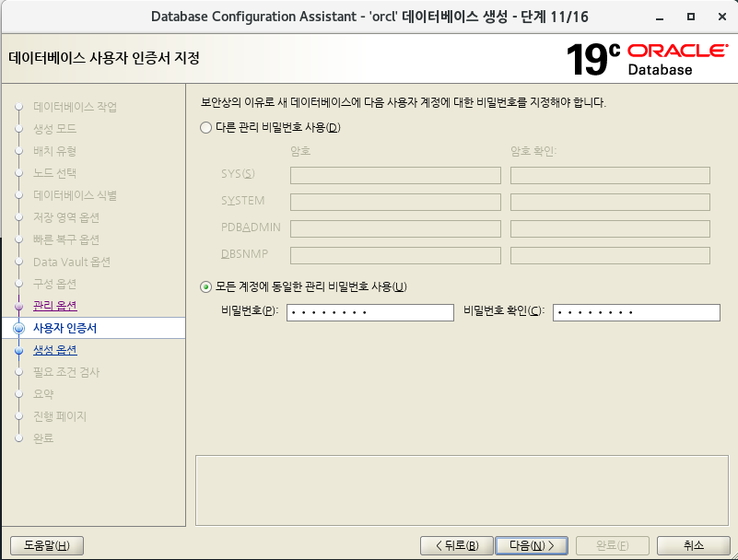Click 데이터베이스 작업 step in sidebar
738x560 pixels.
point(75,107)
